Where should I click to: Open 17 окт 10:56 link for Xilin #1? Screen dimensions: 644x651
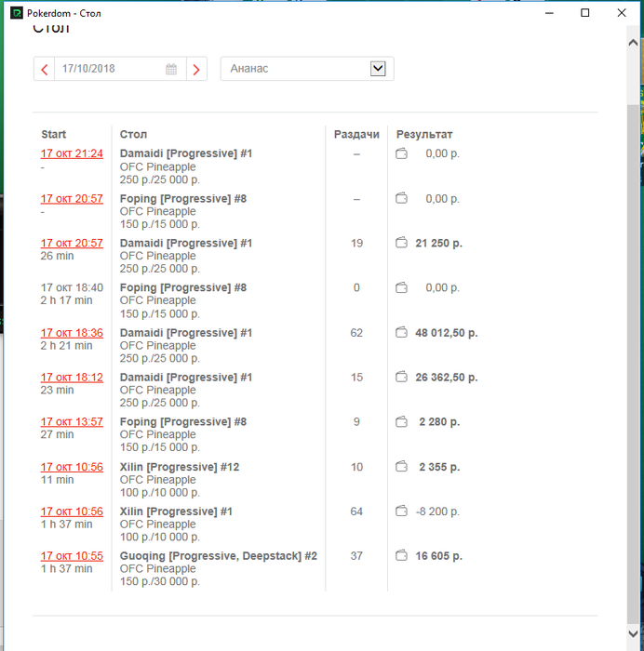pyautogui.click(x=72, y=511)
